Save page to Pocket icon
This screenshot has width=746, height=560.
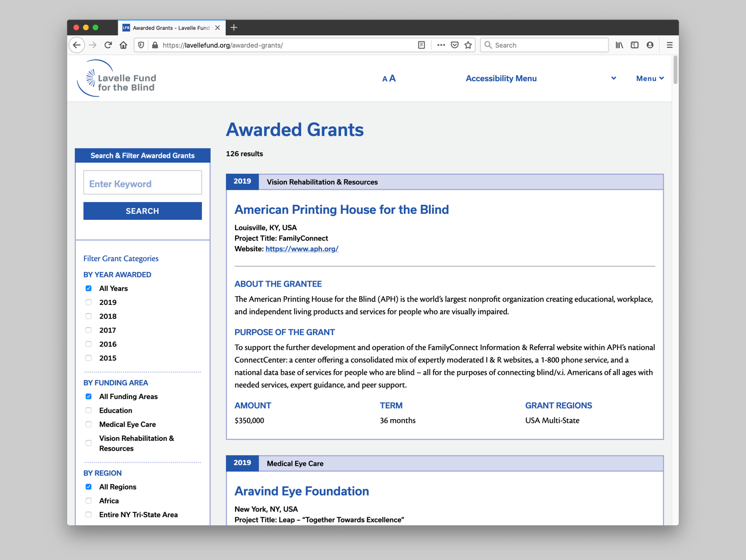pyautogui.click(x=455, y=45)
